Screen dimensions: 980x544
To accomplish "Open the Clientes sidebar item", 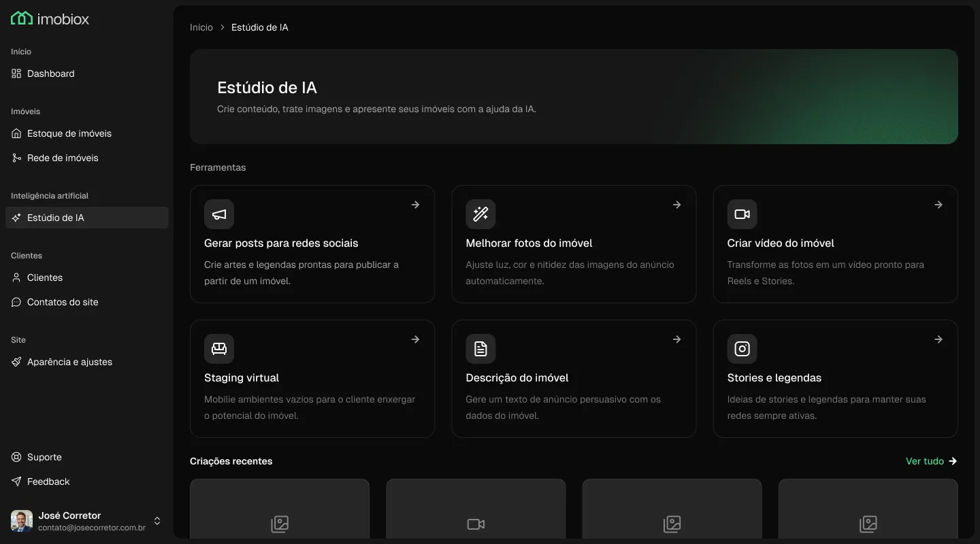I will (86, 277).
